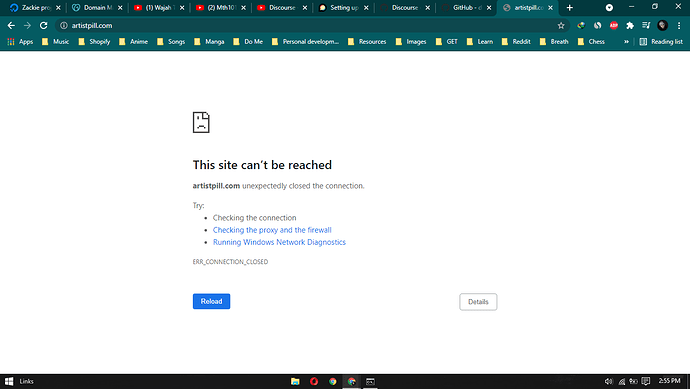Click the Details button
The height and width of the screenshot is (389, 690).
478,302
